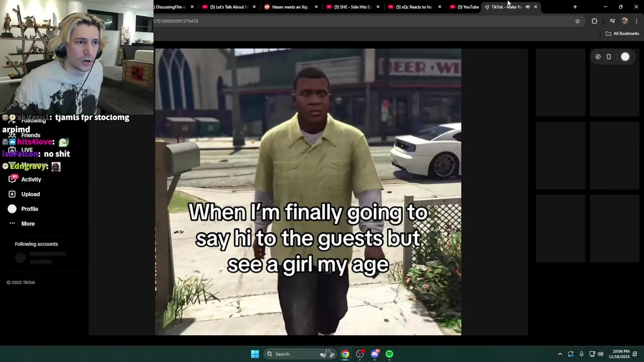Viewport: 644px width, 362px height.
Task: Click the phone-shaped icon beside the white circle
Action: (609, 57)
